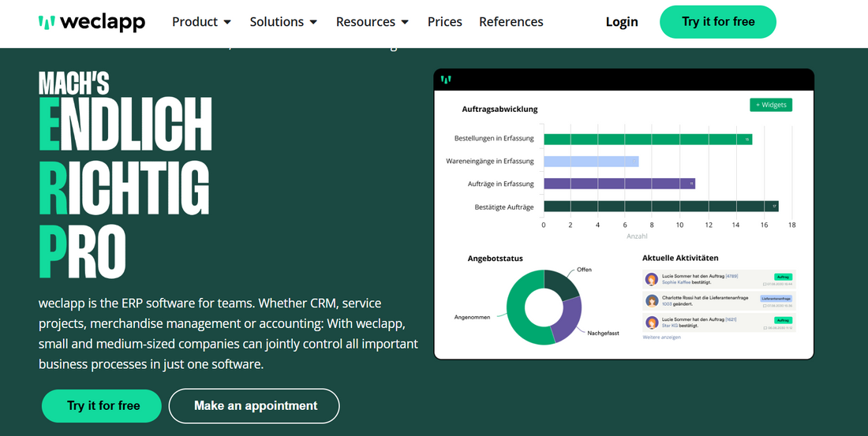Go to the Prices page

coord(444,22)
